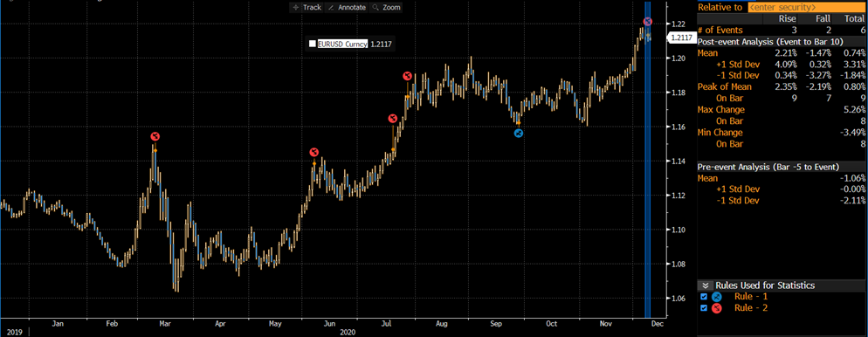Click the Min Change row label
The width and height of the screenshot is (868, 337).
[720, 132]
